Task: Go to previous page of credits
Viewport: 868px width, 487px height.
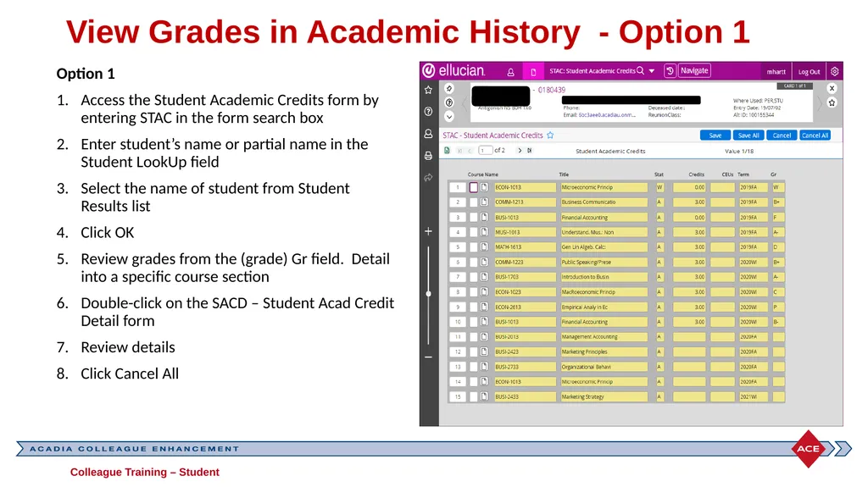Action: click(x=470, y=151)
